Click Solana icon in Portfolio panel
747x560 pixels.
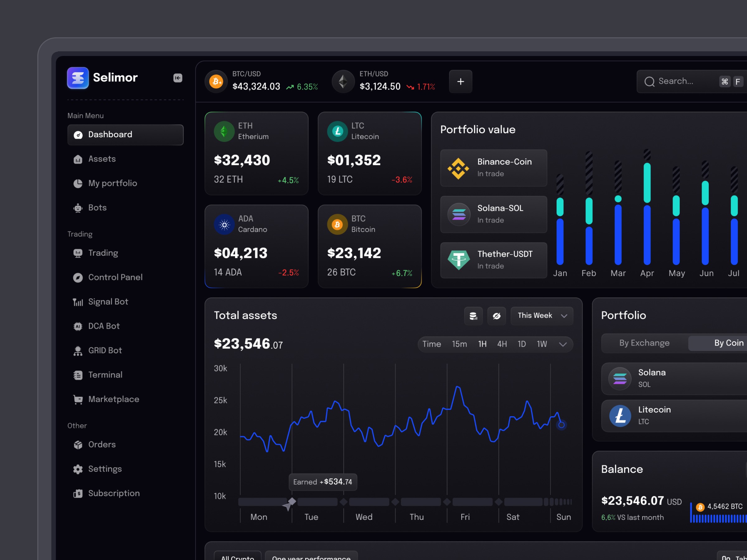(620, 379)
